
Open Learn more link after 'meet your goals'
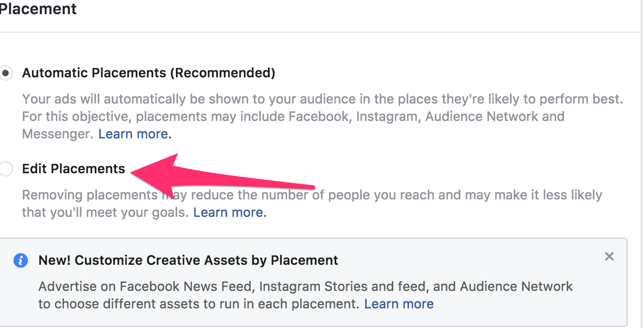230,212
